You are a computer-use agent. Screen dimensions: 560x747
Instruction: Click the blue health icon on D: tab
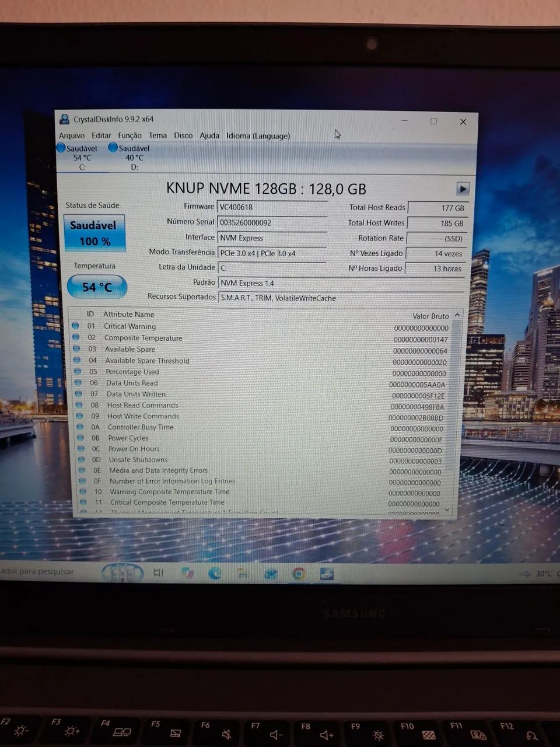click(113, 148)
